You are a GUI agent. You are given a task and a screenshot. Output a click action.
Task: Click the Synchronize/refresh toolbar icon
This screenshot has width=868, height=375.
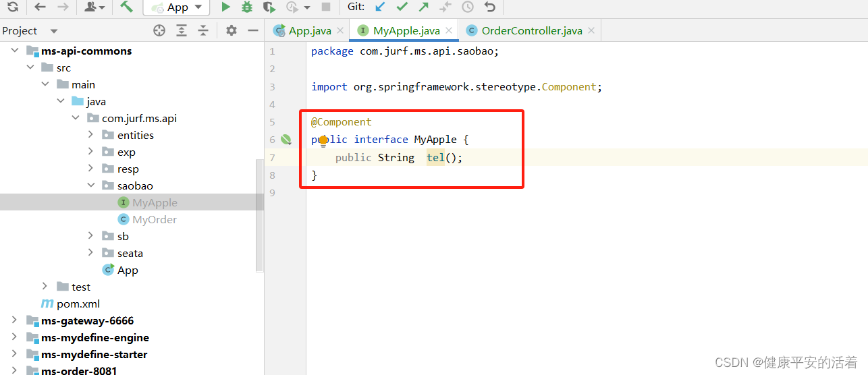click(12, 7)
